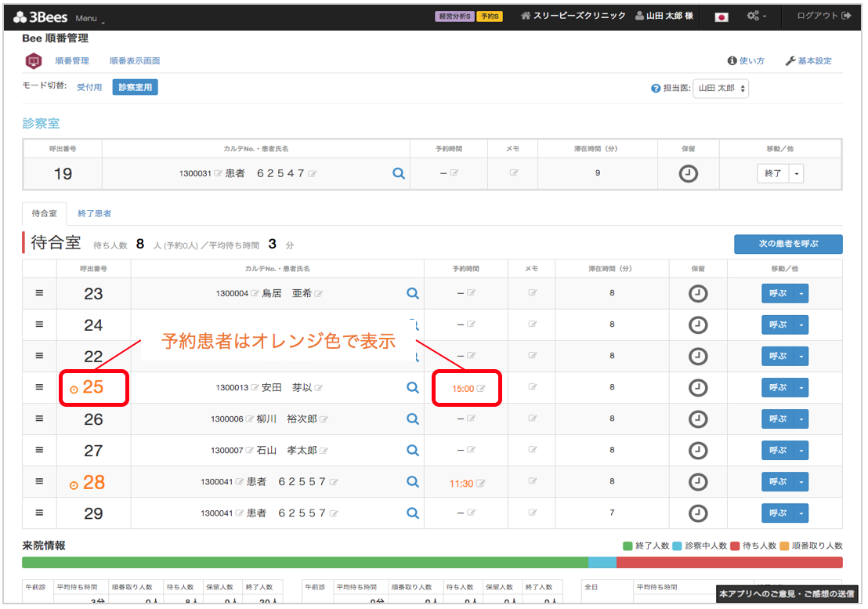Put call number 29 on hold

(698, 513)
